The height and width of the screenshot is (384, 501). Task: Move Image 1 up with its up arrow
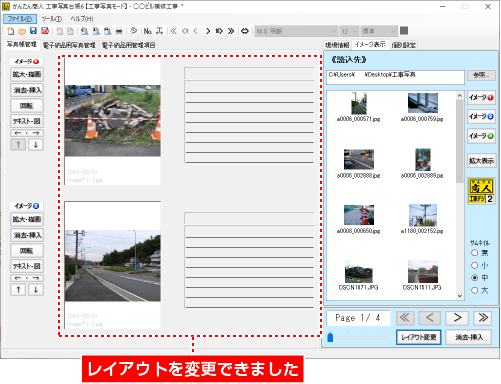pyautogui.click(x=18, y=145)
